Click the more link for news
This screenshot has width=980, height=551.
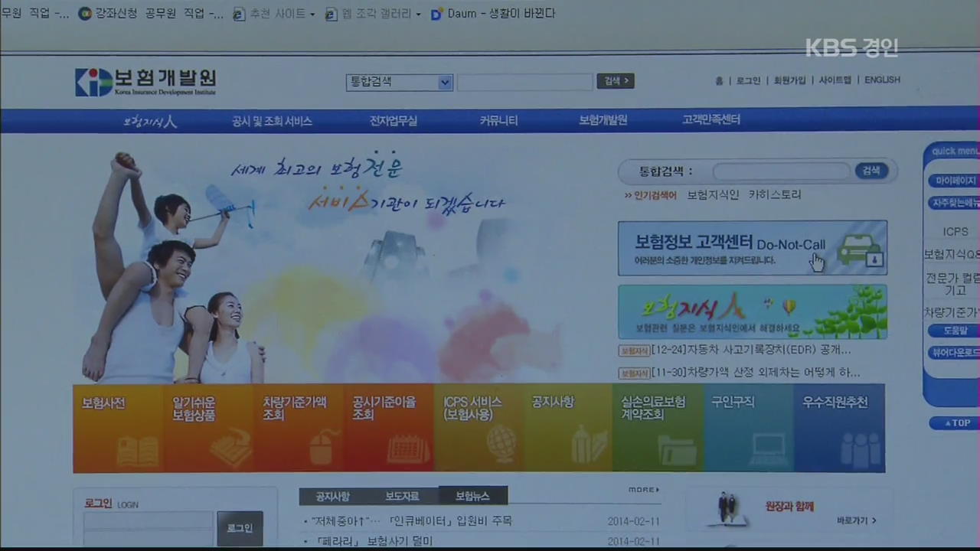point(644,490)
